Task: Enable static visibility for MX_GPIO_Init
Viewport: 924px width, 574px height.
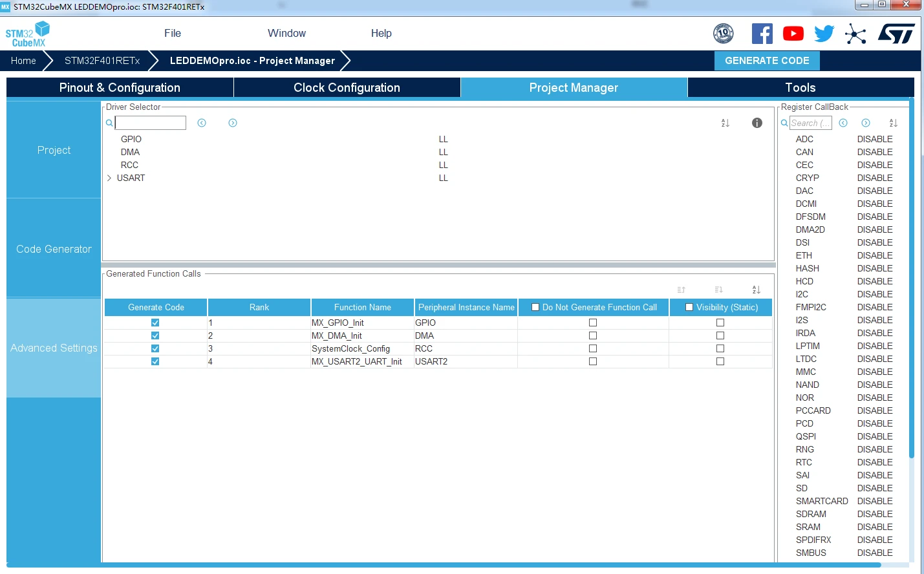Action: tap(720, 323)
